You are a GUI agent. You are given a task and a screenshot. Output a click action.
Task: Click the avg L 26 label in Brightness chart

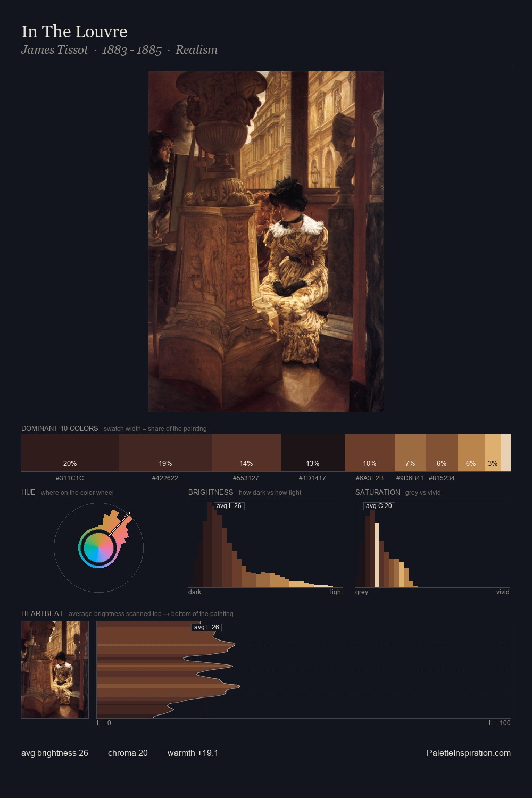(229, 506)
